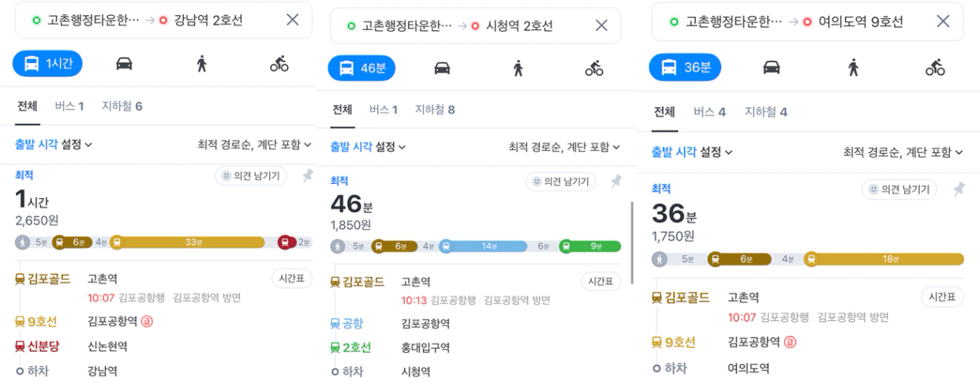Click the 33분 subway segment bar

coord(189,242)
